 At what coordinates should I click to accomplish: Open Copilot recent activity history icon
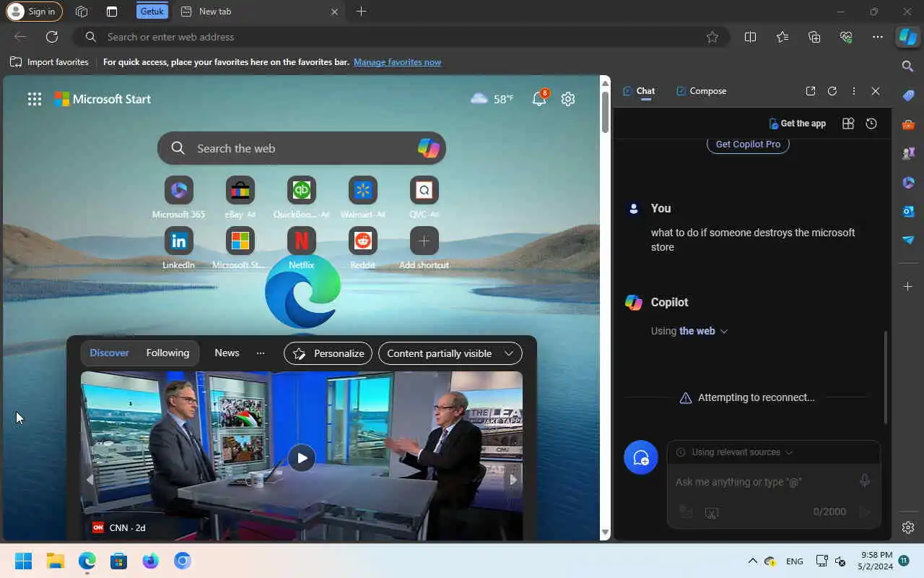click(x=871, y=124)
